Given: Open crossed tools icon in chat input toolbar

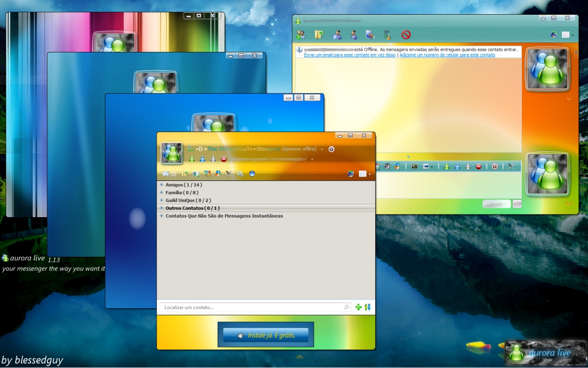Looking at the screenshot, I should coord(511,166).
